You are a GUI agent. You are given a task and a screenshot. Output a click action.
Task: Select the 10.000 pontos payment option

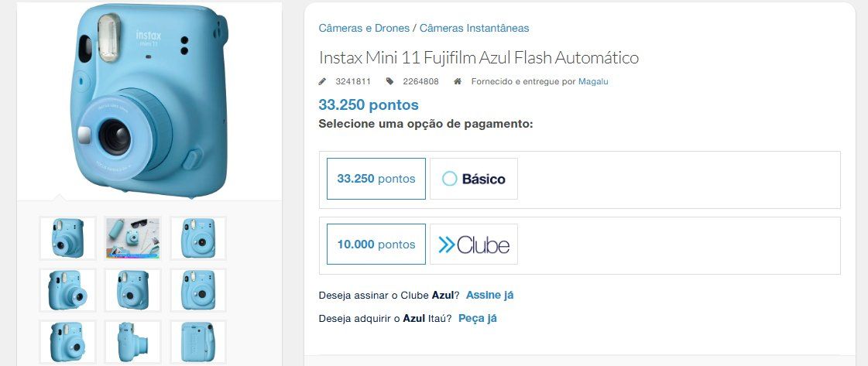(376, 245)
